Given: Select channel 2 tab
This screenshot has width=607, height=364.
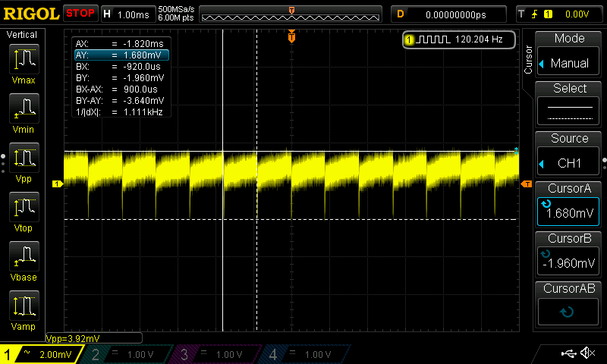Looking at the screenshot, I should click(x=127, y=354).
